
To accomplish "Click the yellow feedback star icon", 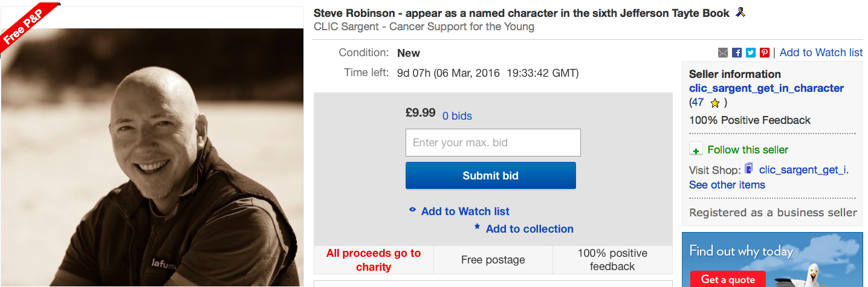I will coord(714,103).
